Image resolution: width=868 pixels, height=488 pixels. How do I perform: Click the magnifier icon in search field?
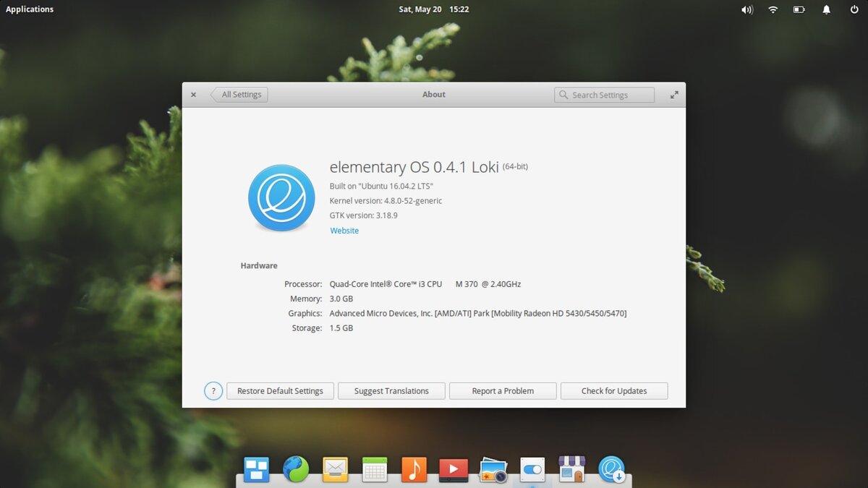[x=563, y=95]
